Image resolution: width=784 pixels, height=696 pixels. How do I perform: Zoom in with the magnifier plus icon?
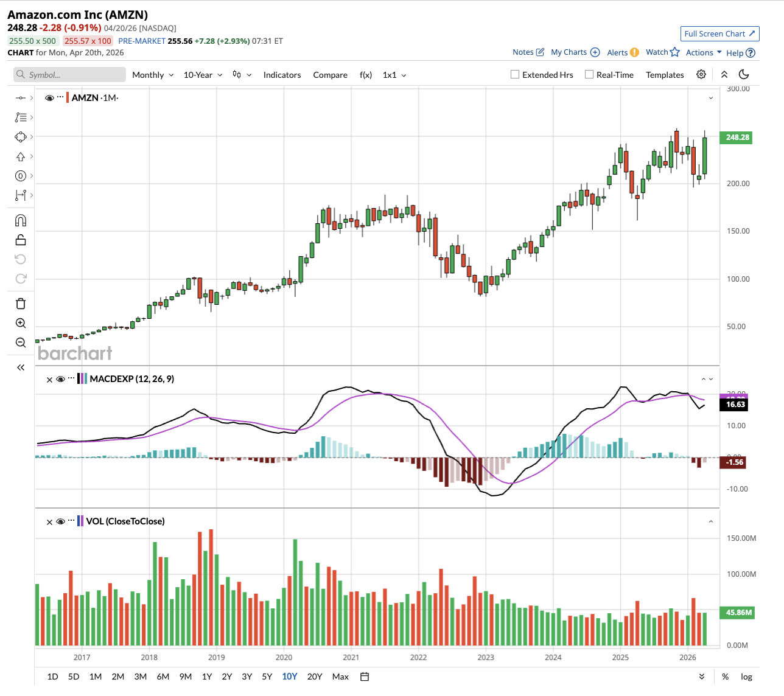pos(21,323)
